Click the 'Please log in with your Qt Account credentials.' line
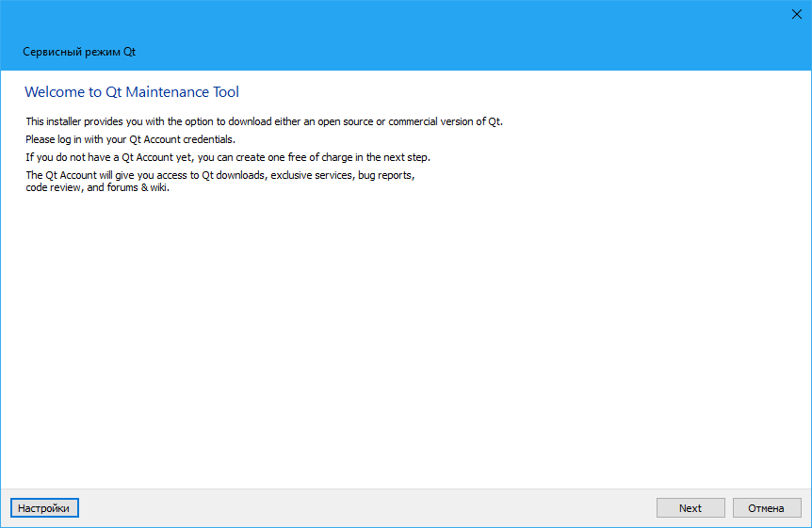812x528 pixels. (x=131, y=139)
